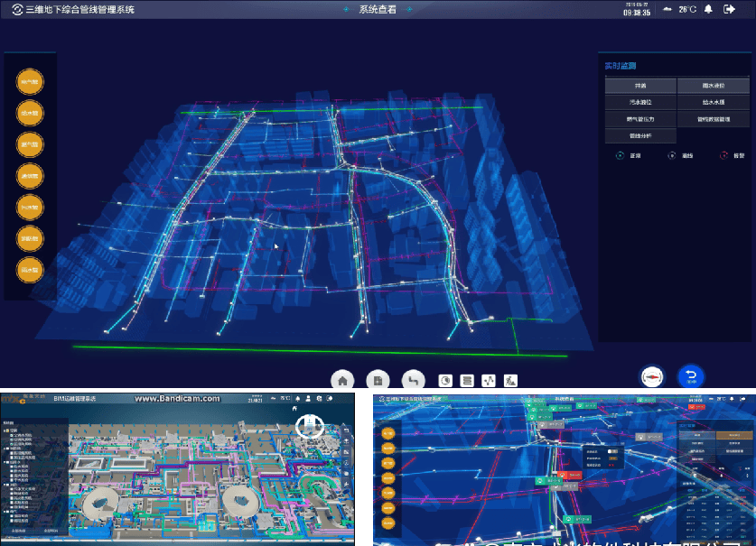
Task: Click the blue return arrow button
Action: [691, 376]
